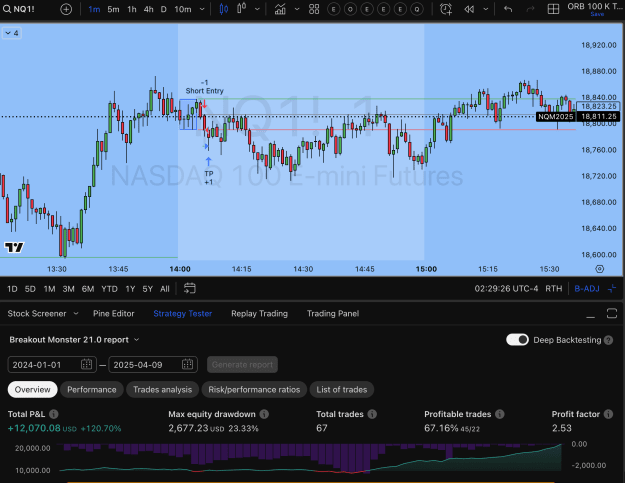
Task: Toggle B-ADJ back adjustment
Action: pyautogui.click(x=587, y=289)
